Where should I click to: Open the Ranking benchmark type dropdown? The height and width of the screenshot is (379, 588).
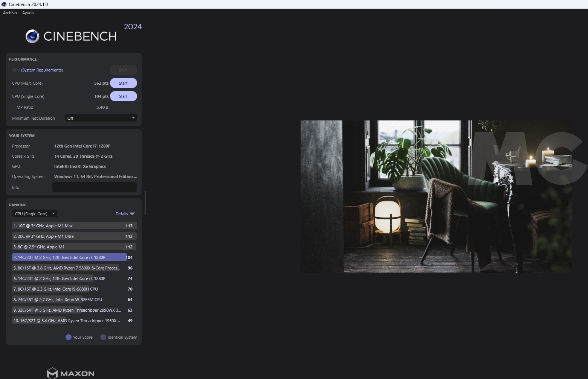click(34, 213)
